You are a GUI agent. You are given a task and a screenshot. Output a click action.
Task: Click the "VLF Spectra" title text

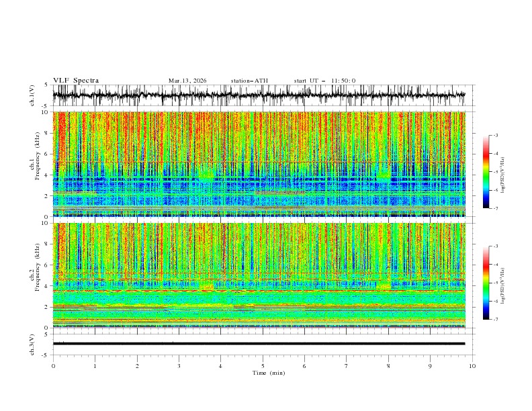pos(76,81)
